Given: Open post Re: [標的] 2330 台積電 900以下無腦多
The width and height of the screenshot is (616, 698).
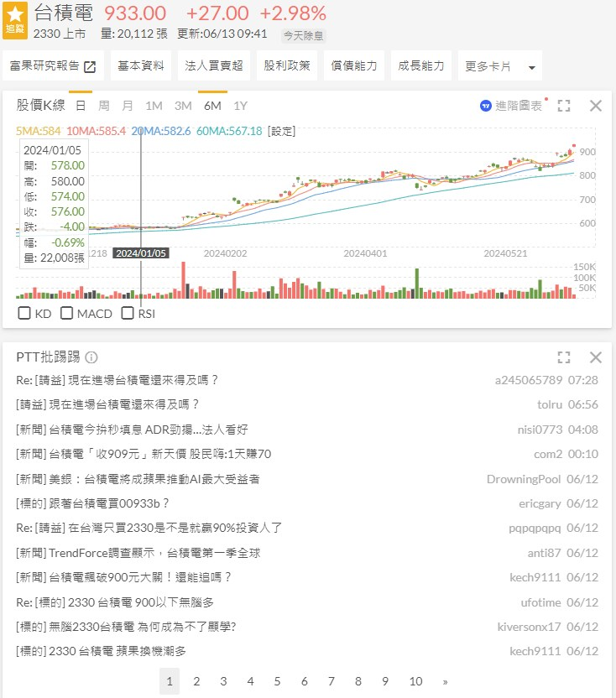Looking at the screenshot, I should click(x=115, y=602).
